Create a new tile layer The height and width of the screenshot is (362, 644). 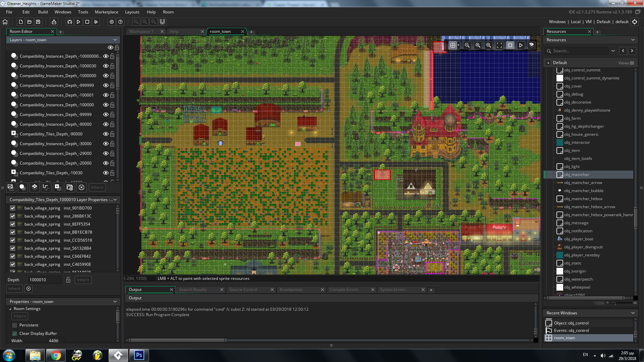(x=34, y=187)
